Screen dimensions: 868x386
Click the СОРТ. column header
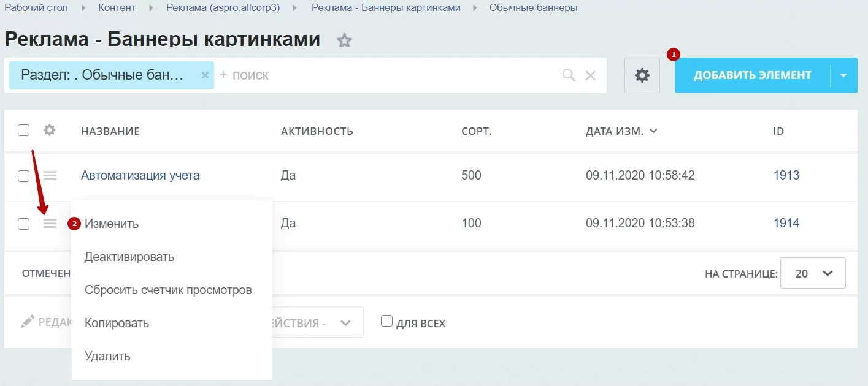pos(476,131)
